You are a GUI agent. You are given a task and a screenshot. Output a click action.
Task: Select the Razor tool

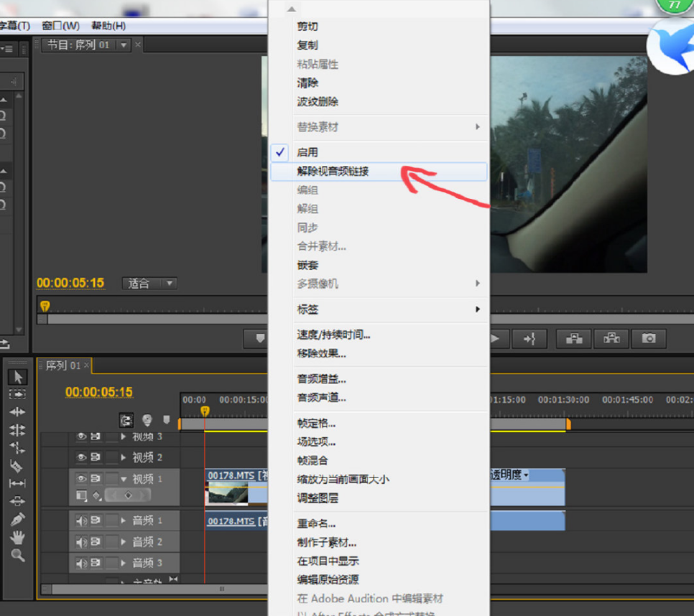click(x=18, y=466)
